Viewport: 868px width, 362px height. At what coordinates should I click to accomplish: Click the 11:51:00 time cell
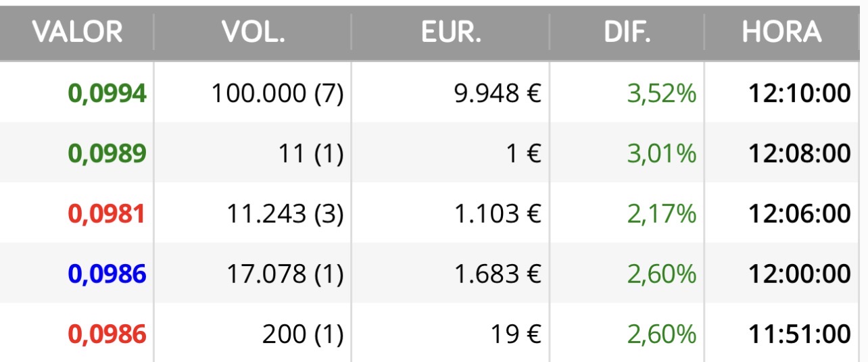point(799,334)
